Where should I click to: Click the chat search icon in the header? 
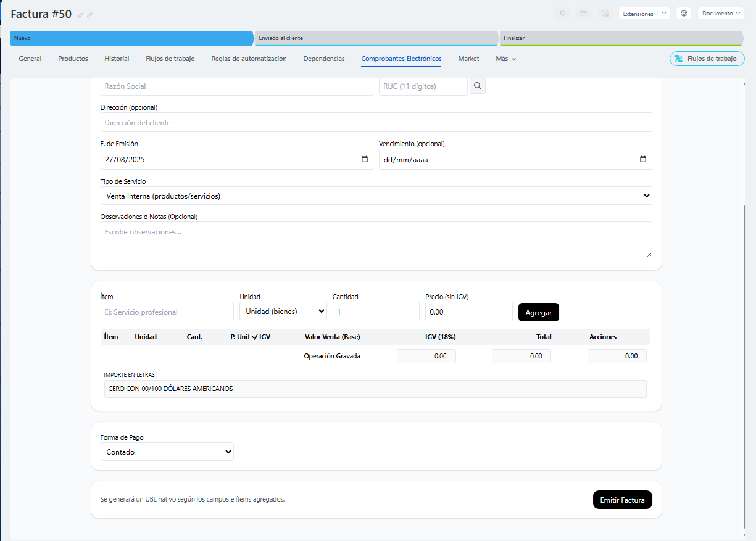pyautogui.click(x=605, y=14)
